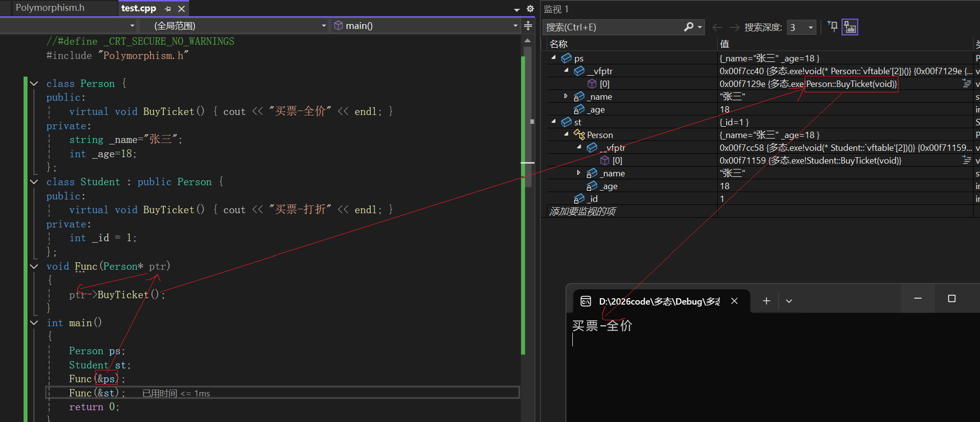Viewport: 980px width, 422px height.
Task: Click the _id field icon
Action: pyautogui.click(x=579, y=199)
